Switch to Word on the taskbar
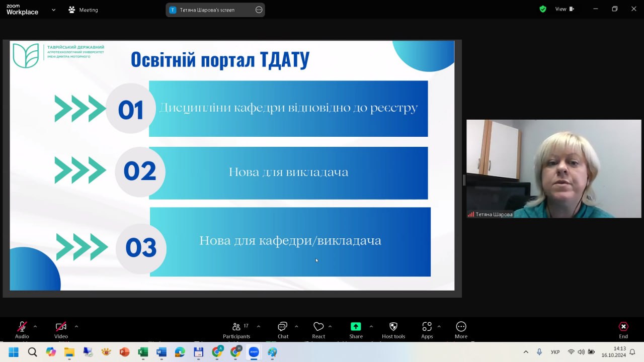 tap(162, 352)
